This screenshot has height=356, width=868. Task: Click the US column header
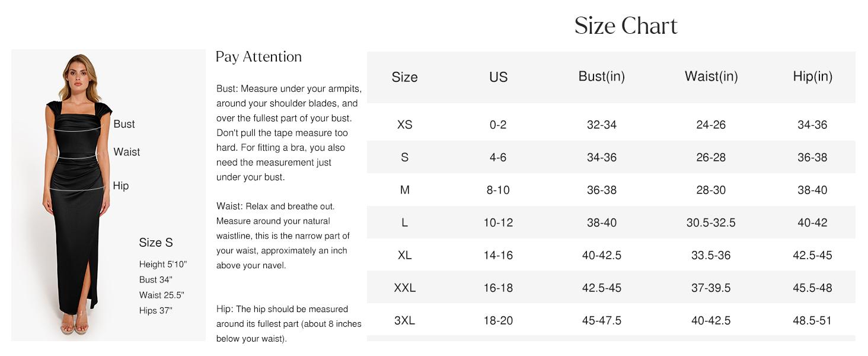(x=499, y=77)
